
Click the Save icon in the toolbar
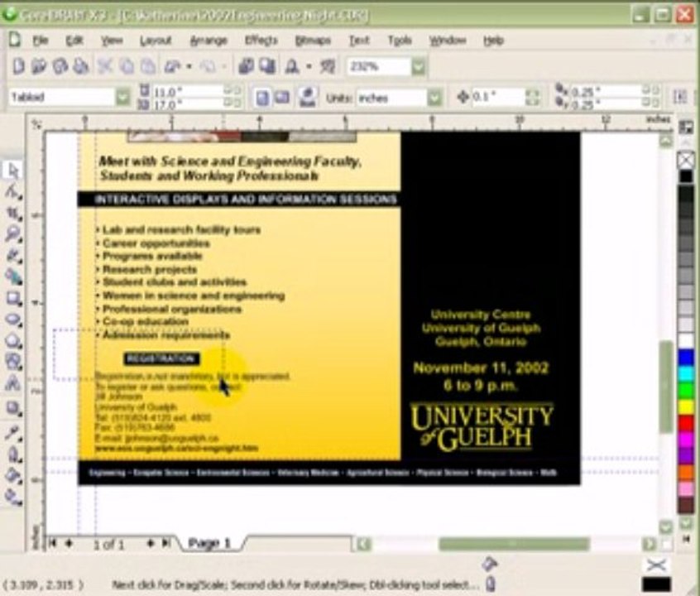60,66
